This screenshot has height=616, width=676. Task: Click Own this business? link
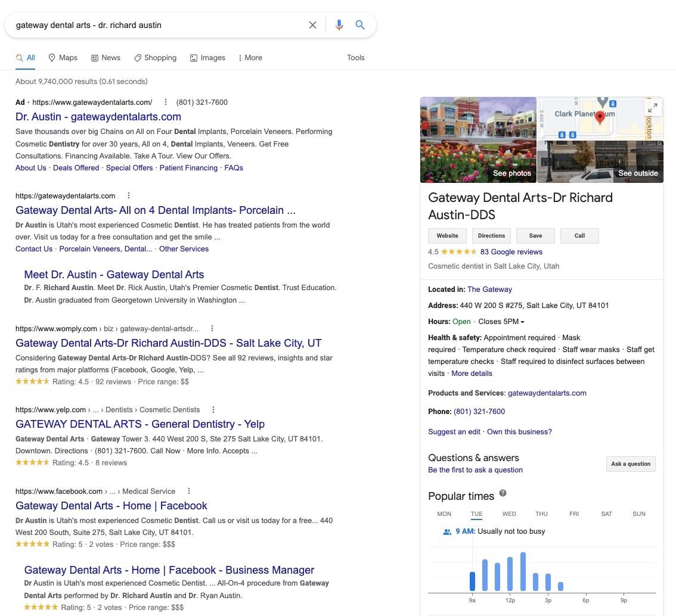click(x=519, y=432)
